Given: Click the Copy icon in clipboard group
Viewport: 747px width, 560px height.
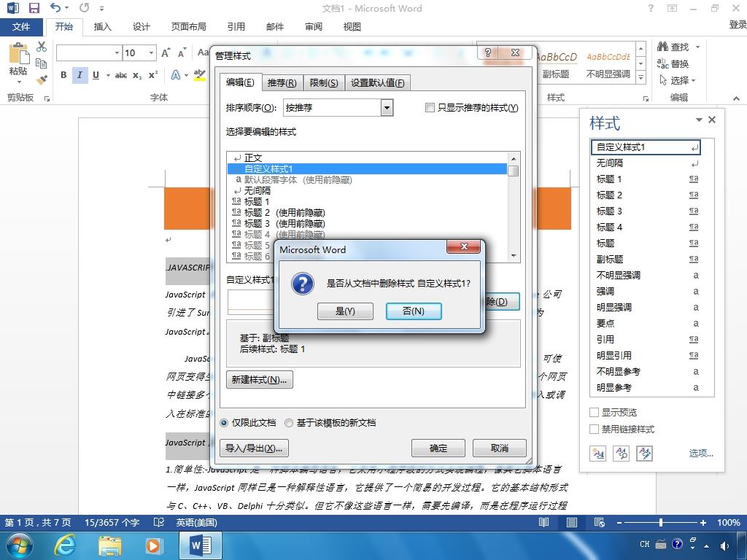Looking at the screenshot, I should tap(42, 63).
